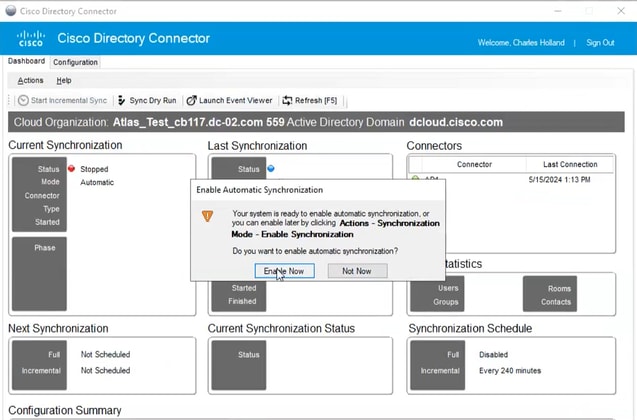Switch to the Configuration tab

point(76,62)
